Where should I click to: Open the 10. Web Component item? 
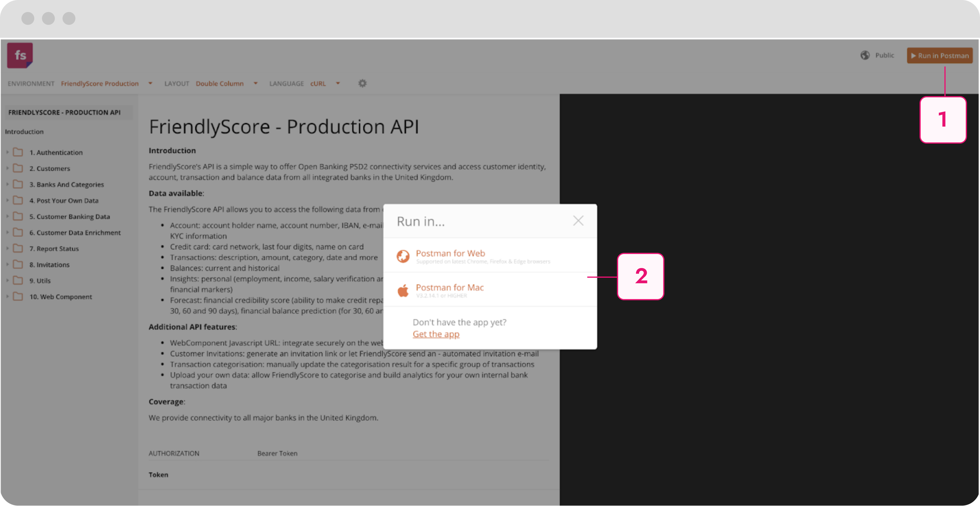(61, 297)
